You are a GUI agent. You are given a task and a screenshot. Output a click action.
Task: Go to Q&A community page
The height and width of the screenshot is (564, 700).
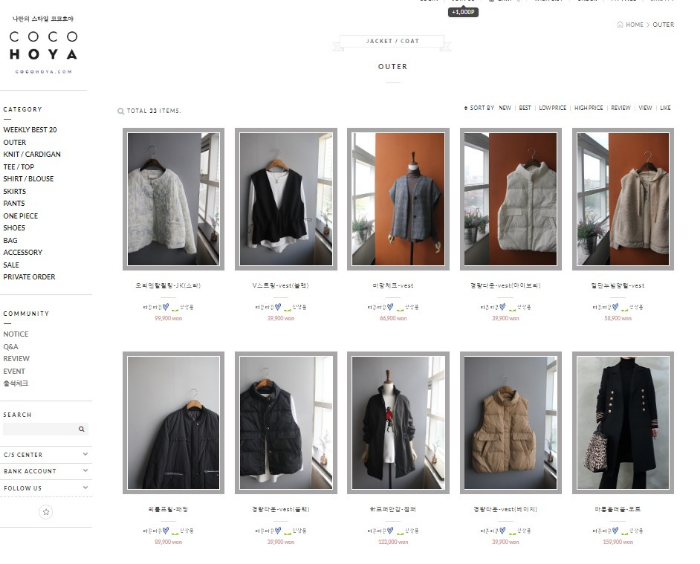tap(11, 347)
